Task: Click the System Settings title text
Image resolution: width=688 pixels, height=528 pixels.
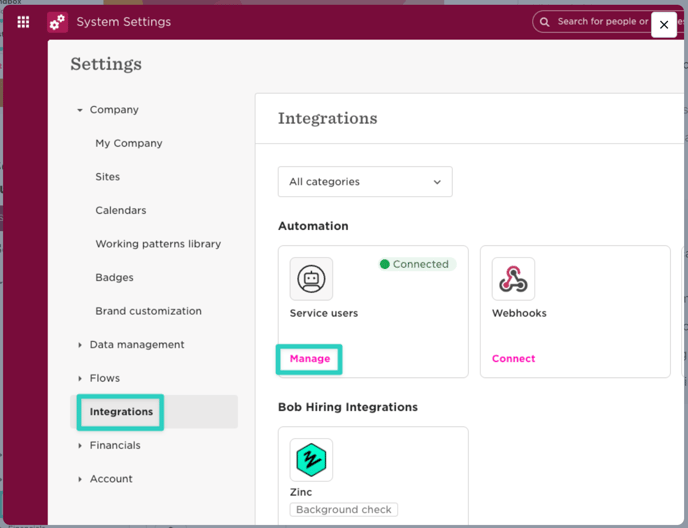Action: click(x=124, y=22)
